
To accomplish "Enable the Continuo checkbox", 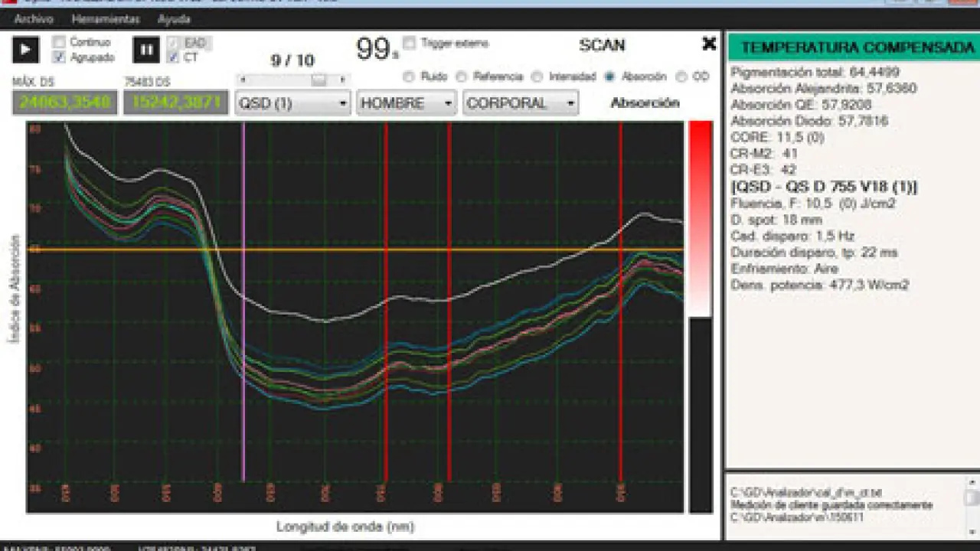I will [60, 42].
